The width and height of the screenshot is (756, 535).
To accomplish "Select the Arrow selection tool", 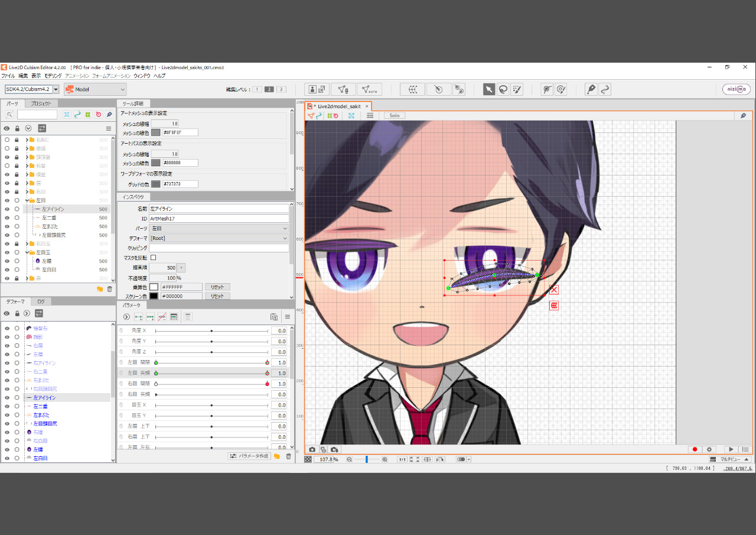I will [x=489, y=89].
